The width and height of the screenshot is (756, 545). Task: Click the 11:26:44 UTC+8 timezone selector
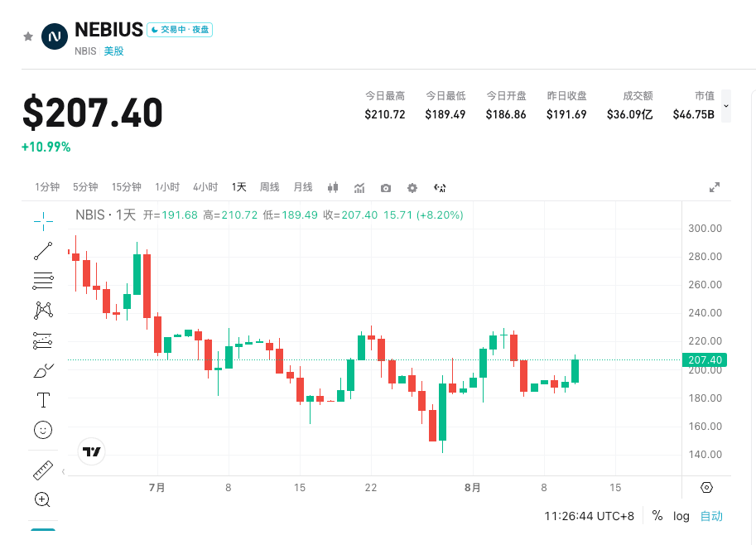[x=590, y=516]
